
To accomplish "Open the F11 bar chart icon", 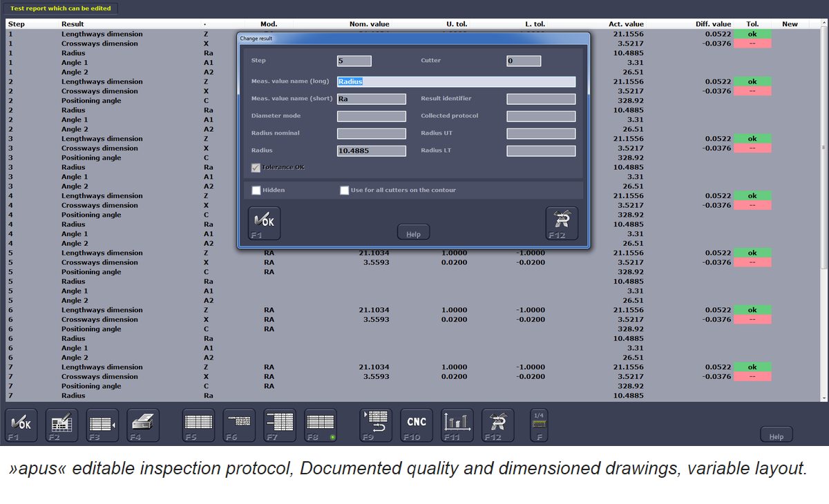I will click(457, 425).
